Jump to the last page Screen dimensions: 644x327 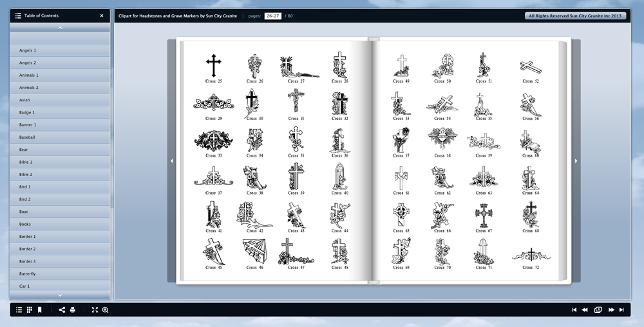(621, 310)
